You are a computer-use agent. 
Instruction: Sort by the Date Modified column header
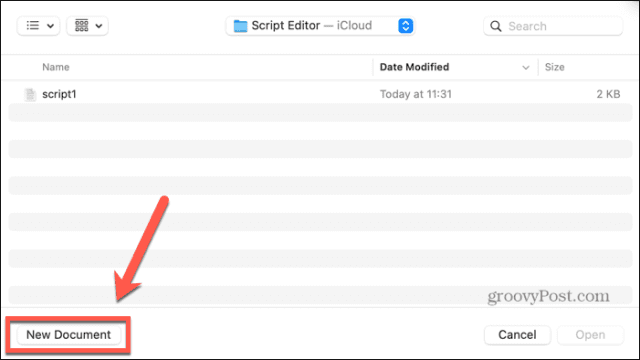(414, 67)
